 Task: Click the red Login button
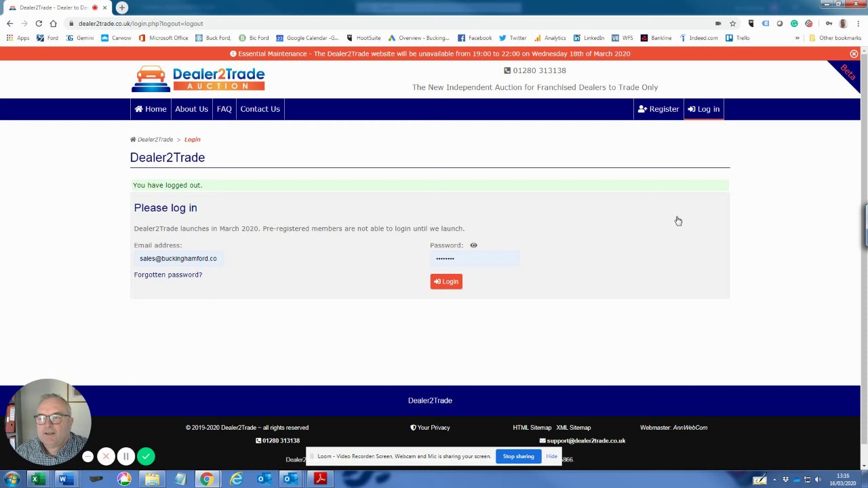click(446, 281)
